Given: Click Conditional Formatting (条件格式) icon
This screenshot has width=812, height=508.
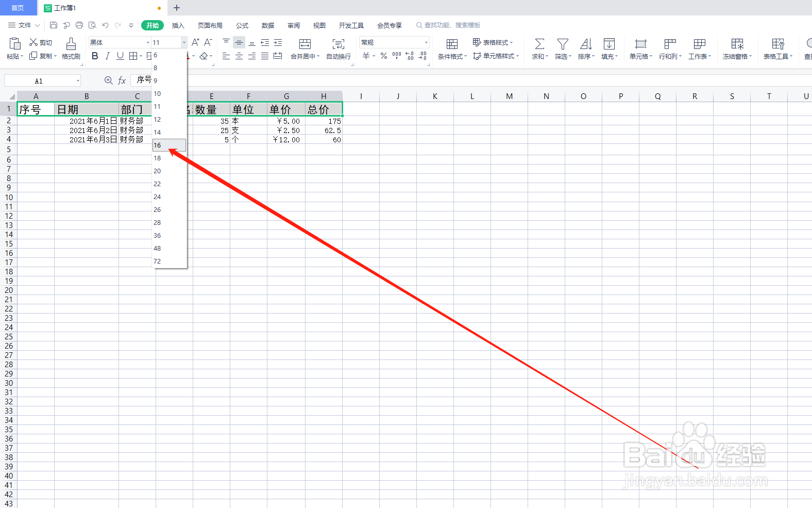Looking at the screenshot, I should pyautogui.click(x=452, y=44).
